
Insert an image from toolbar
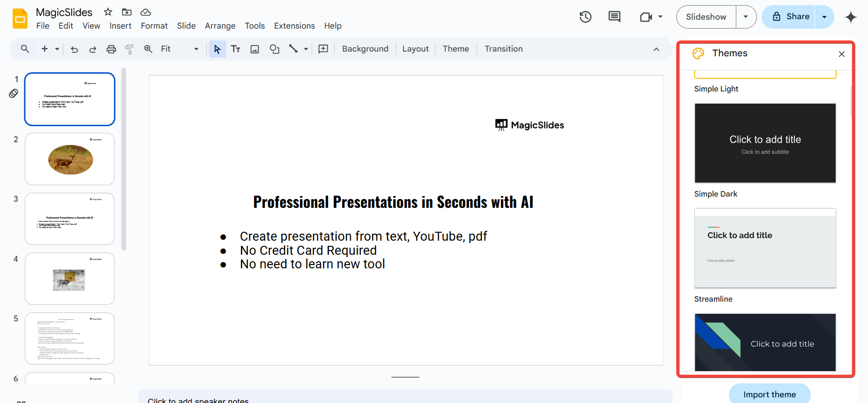[x=255, y=49]
